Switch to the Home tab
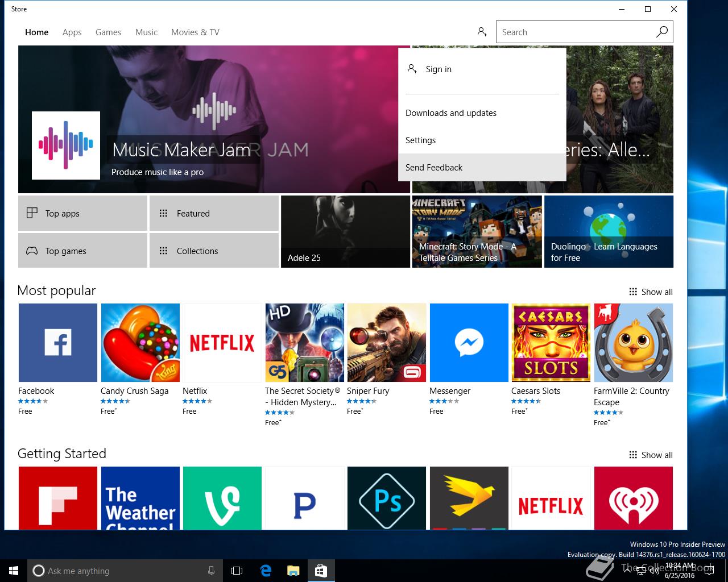This screenshot has width=728, height=582. (x=36, y=32)
